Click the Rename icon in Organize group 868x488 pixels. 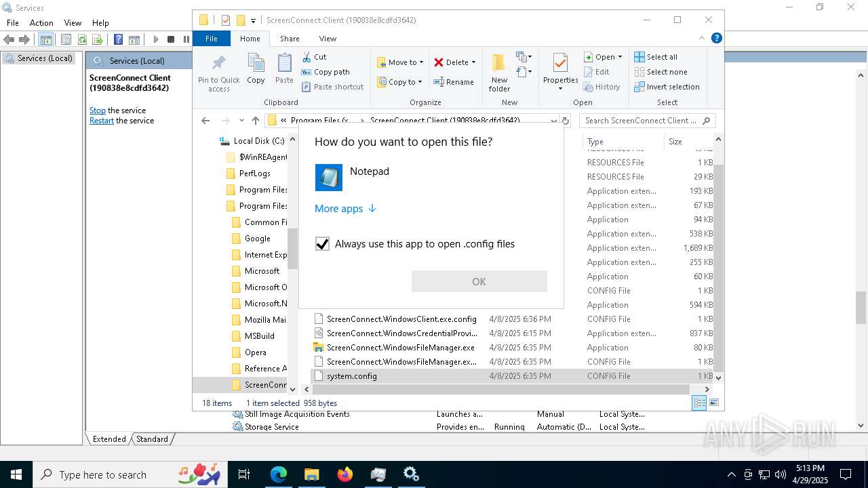(438, 82)
